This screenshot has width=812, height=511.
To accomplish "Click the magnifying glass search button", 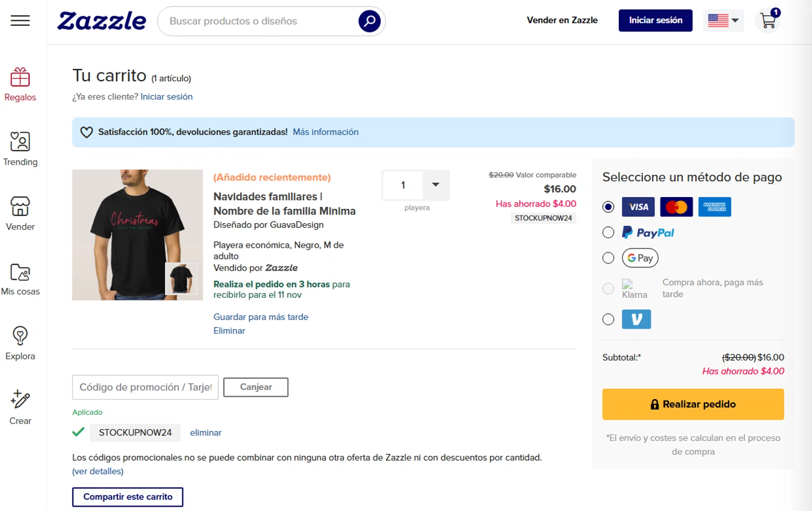I will pyautogui.click(x=369, y=21).
